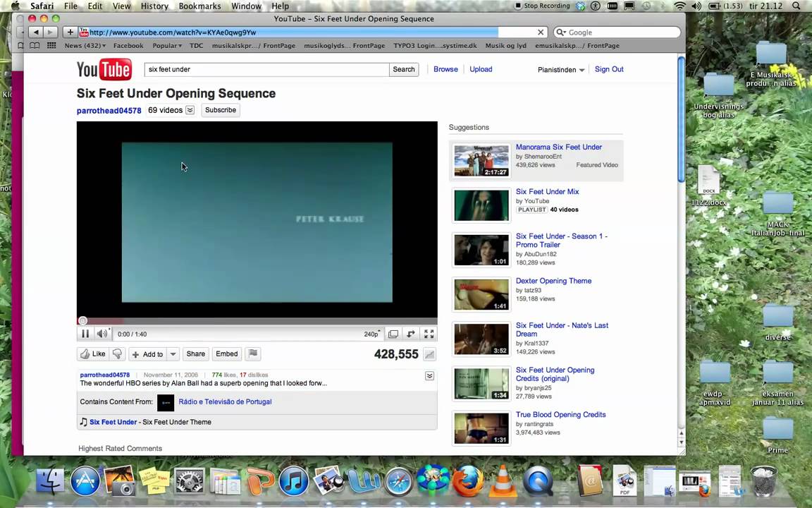The image size is (812, 508).
Task: Open the Browse link
Action: coord(446,69)
